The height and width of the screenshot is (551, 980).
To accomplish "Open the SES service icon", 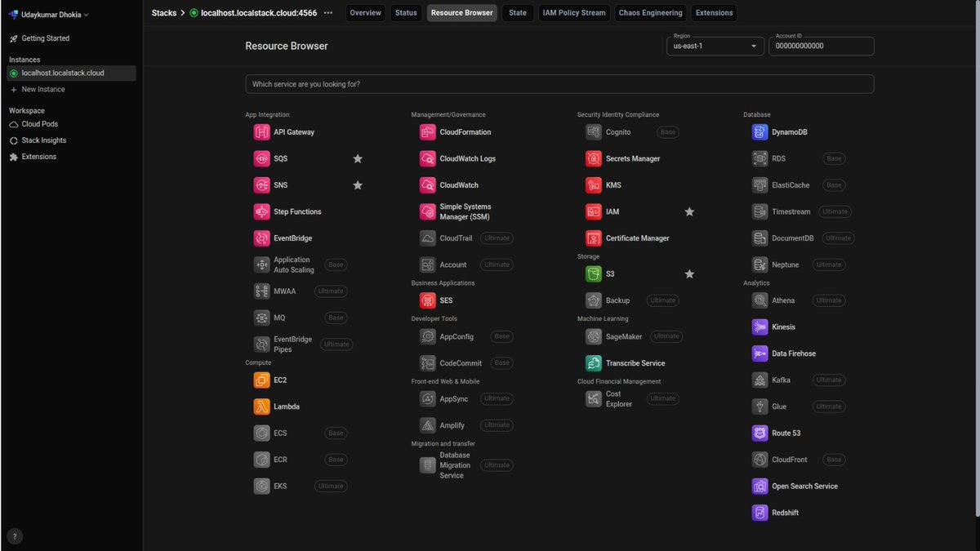I will pos(428,300).
